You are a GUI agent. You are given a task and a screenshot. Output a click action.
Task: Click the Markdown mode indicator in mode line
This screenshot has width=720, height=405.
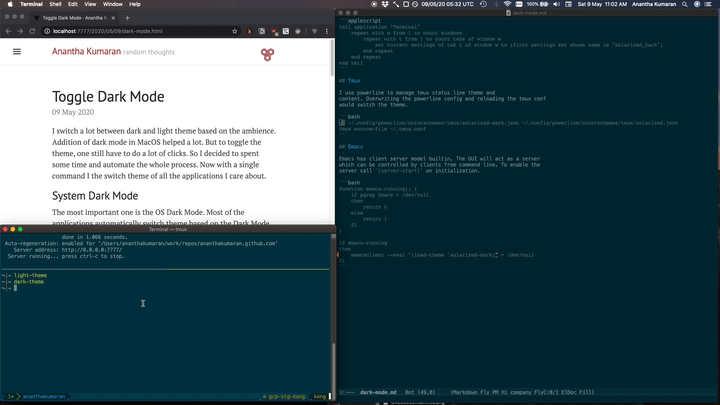coord(465,393)
